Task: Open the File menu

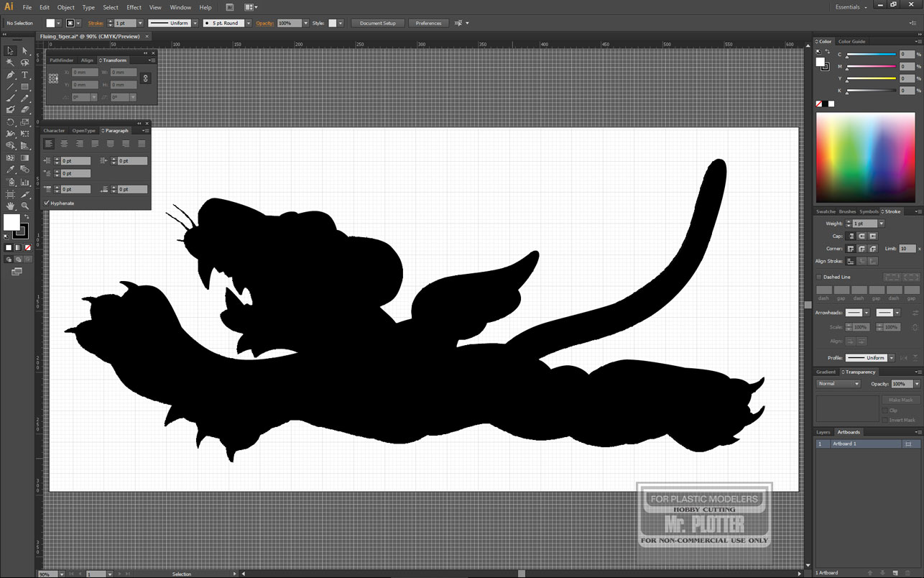Action: coord(27,7)
